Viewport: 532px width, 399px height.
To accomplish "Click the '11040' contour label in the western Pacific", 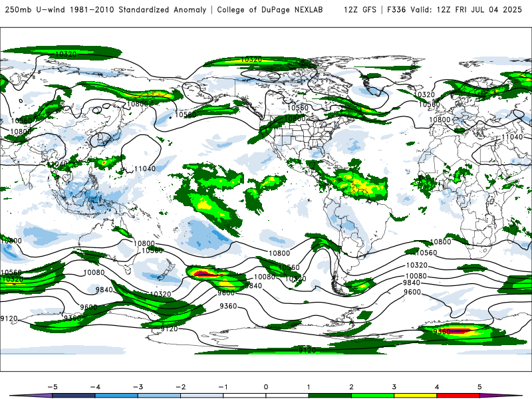I will point(145,169).
